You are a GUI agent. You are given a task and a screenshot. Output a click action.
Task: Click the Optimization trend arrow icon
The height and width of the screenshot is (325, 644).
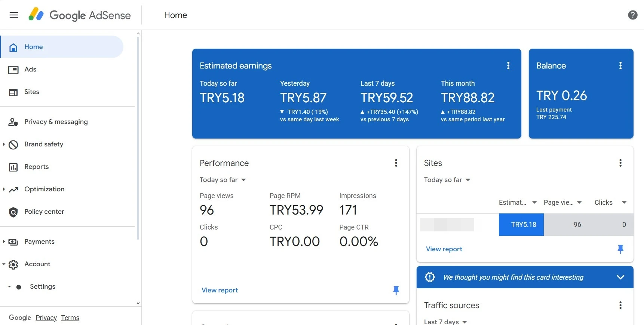point(13,189)
